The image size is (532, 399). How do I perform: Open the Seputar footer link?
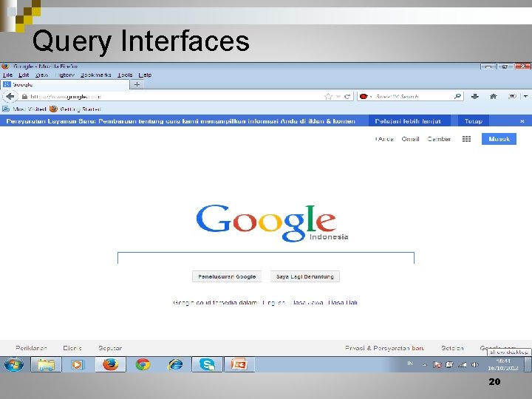[110, 348]
